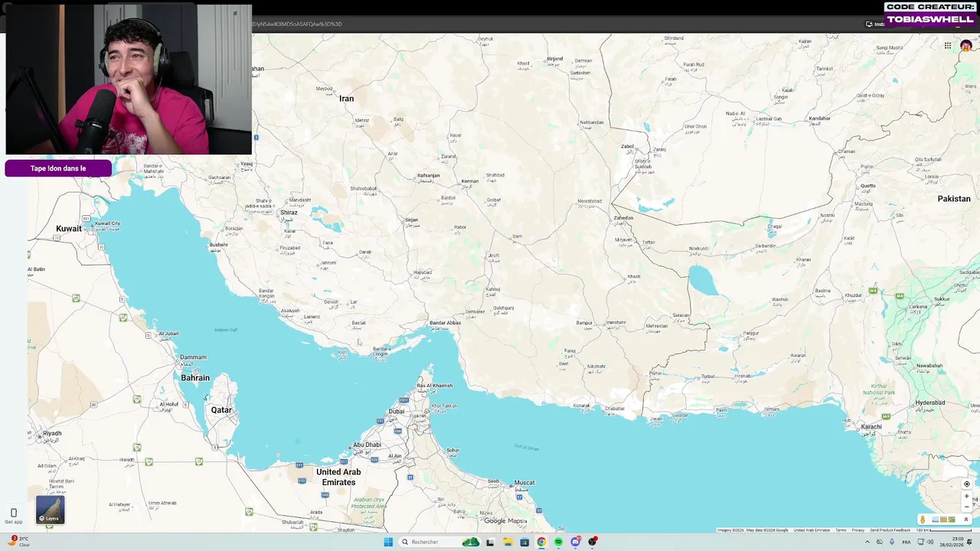Viewport: 980px width, 551px height.
Task: Open Microsoft Store from the taskbar
Action: click(x=524, y=542)
